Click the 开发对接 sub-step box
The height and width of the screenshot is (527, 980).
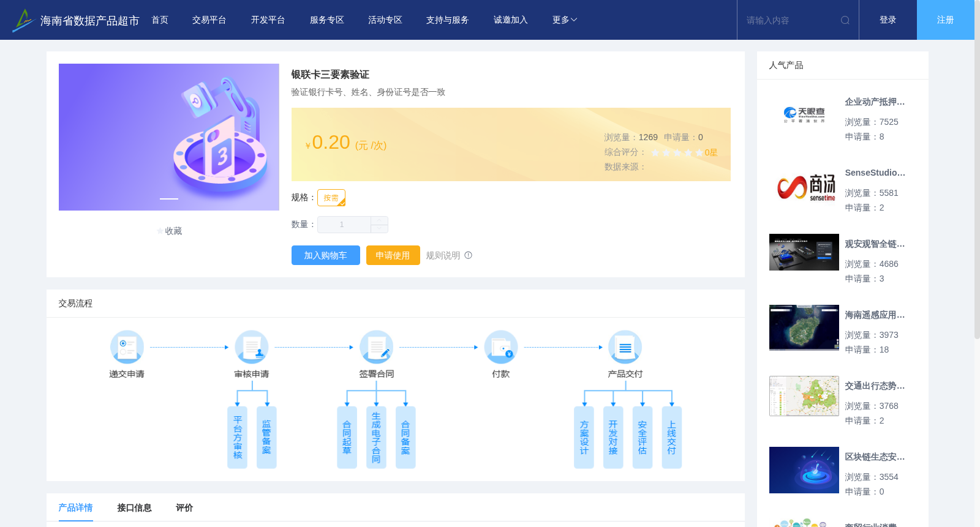tap(613, 438)
